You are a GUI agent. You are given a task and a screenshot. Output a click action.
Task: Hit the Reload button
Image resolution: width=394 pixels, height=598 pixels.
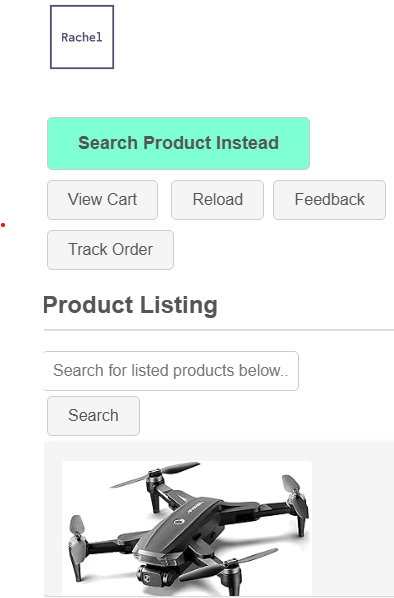click(x=217, y=200)
